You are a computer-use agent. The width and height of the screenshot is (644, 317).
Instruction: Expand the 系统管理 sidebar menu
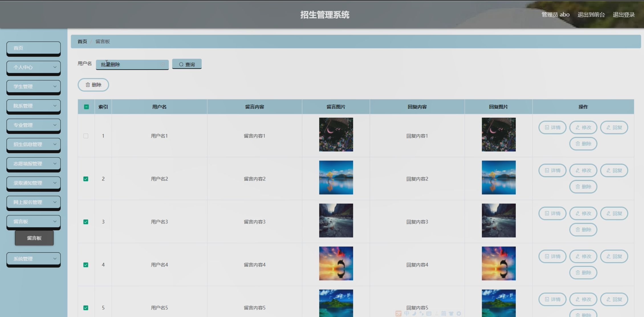34,259
